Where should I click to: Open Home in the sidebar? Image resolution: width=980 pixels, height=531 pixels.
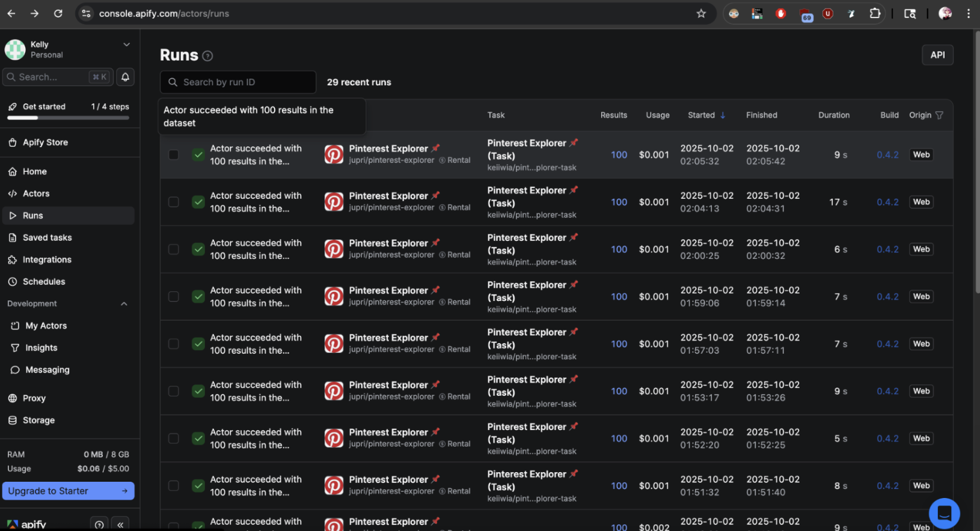tap(70, 171)
